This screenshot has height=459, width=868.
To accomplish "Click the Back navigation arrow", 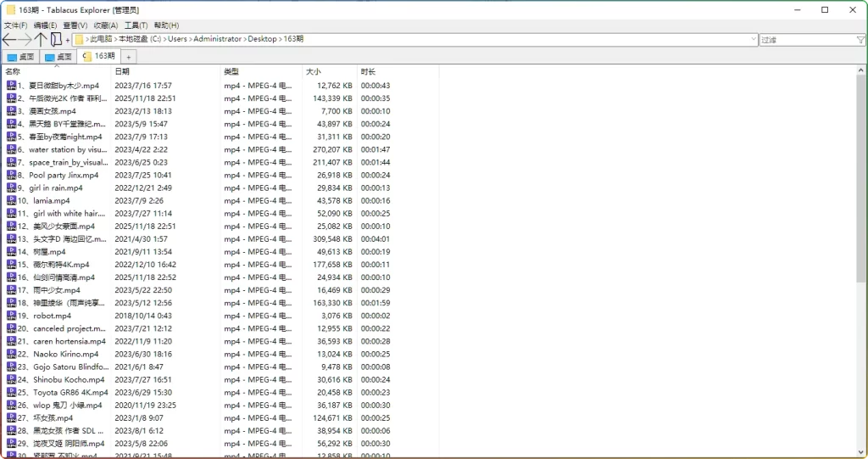I will [9, 40].
